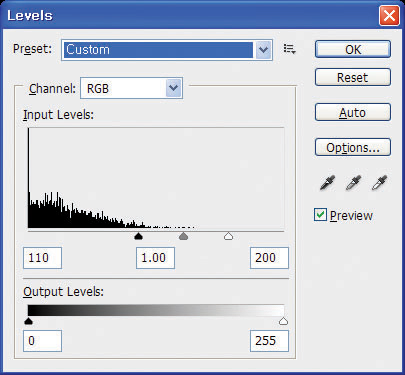Open the preset options menu icon

point(289,49)
